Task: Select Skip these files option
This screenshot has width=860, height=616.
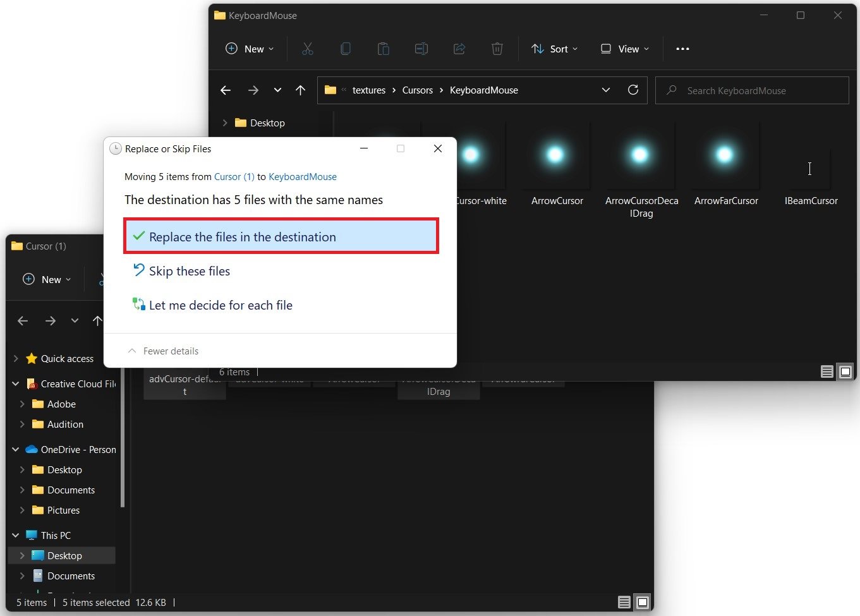Action: point(189,271)
